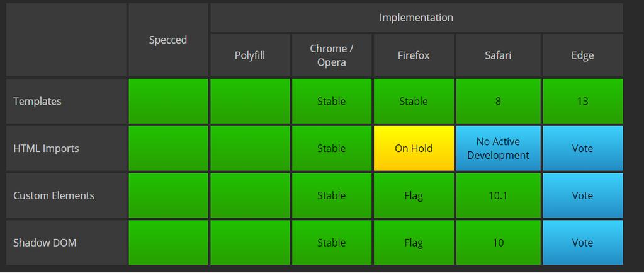
Task: Click the Edge 13 Templates cell
Action: [x=582, y=101]
